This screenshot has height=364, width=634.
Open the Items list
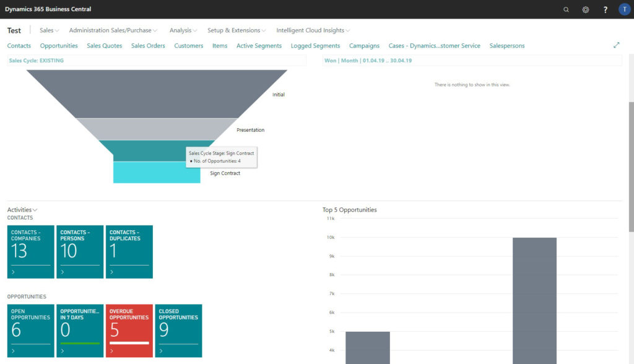pyautogui.click(x=220, y=46)
